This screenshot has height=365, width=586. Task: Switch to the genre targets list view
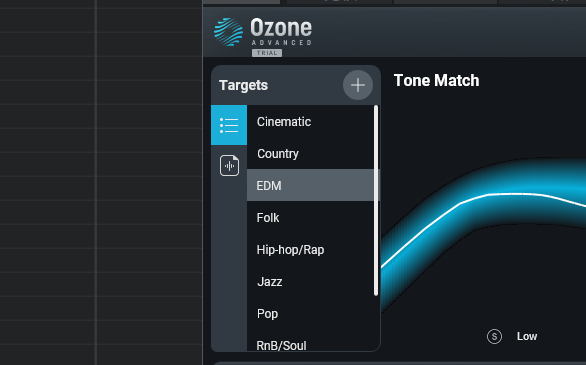229,125
